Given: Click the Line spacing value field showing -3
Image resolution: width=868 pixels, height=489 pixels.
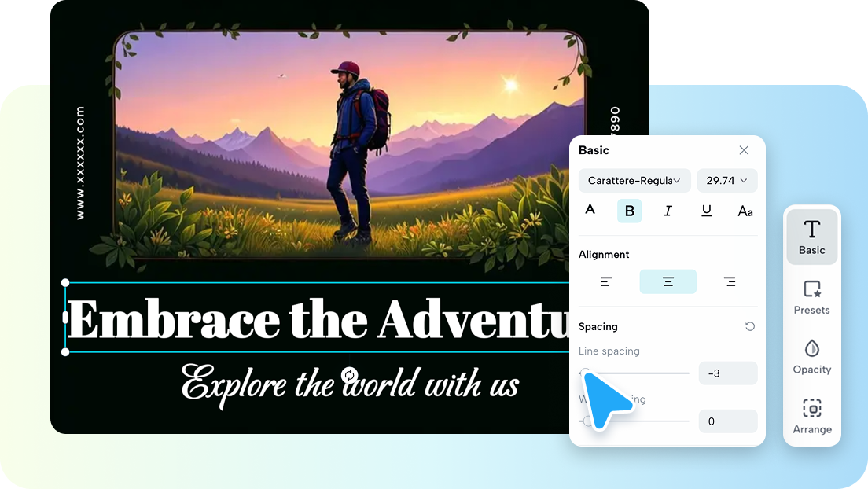Looking at the screenshot, I should tap(727, 373).
